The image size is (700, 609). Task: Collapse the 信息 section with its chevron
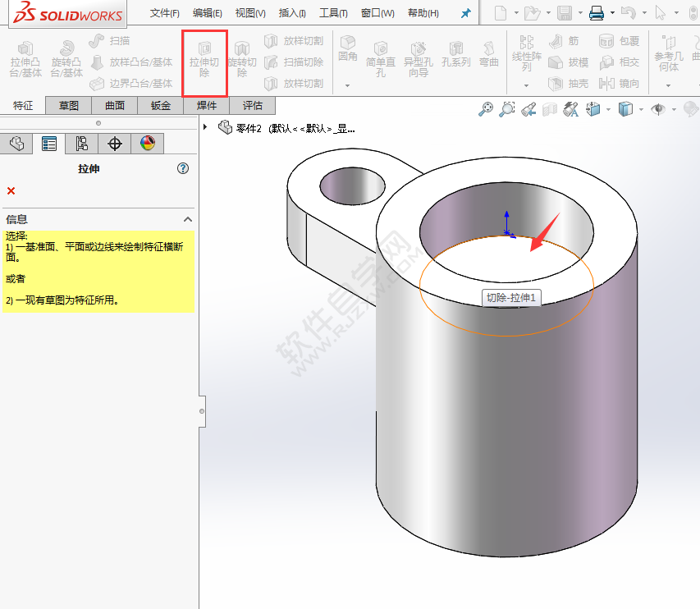(x=189, y=219)
